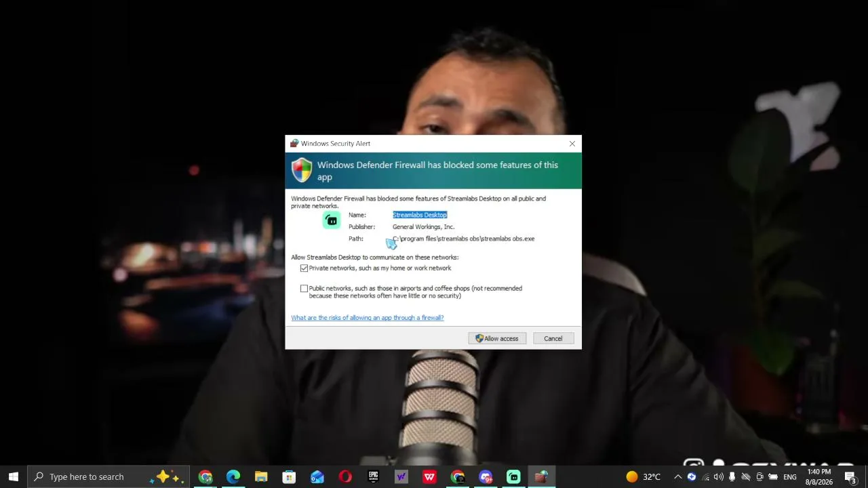Image resolution: width=868 pixels, height=488 pixels.
Task: Click the highlighted Streamlabs Desktop name
Action: coord(420,215)
